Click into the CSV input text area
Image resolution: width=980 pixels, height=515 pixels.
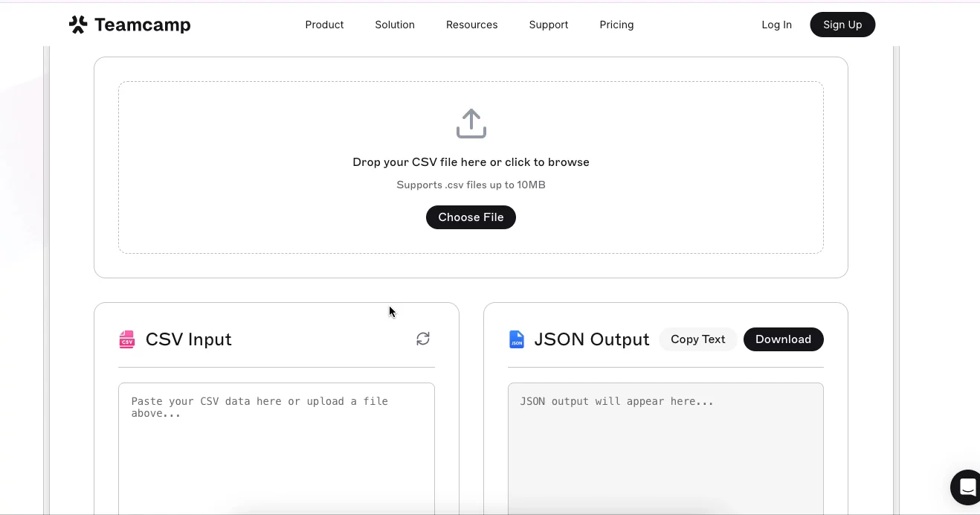(277, 448)
